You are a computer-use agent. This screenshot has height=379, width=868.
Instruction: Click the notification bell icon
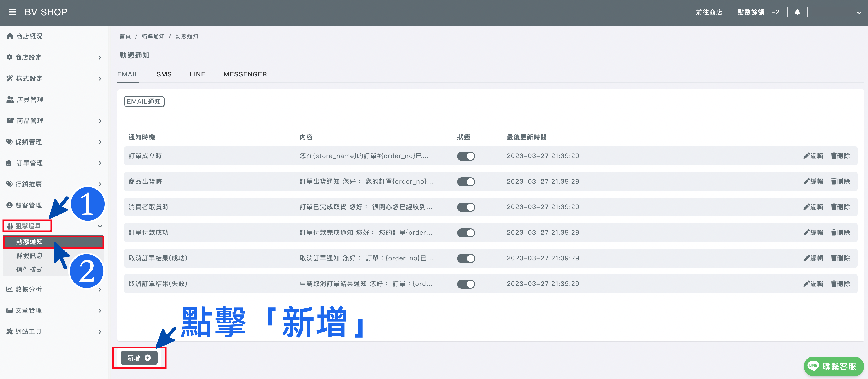point(797,12)
